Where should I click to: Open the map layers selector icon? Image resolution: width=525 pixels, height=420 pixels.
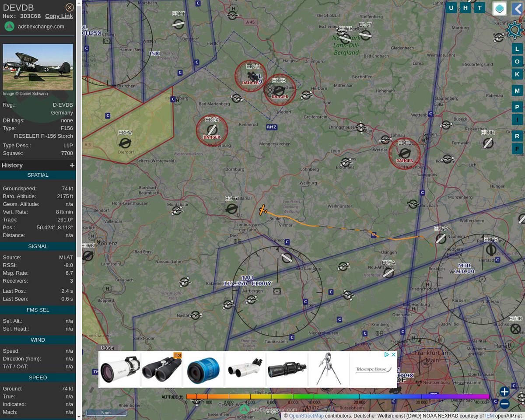[x=500, y=8]
